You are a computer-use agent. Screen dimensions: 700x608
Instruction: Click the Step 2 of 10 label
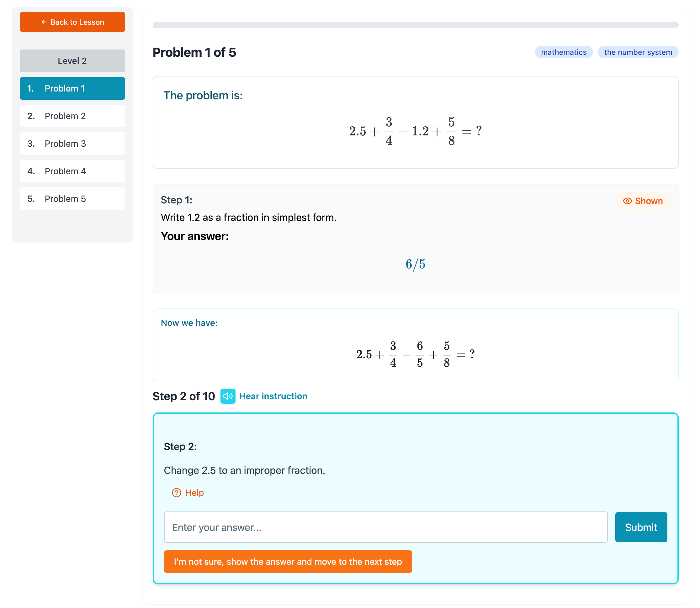coord(184,396)
